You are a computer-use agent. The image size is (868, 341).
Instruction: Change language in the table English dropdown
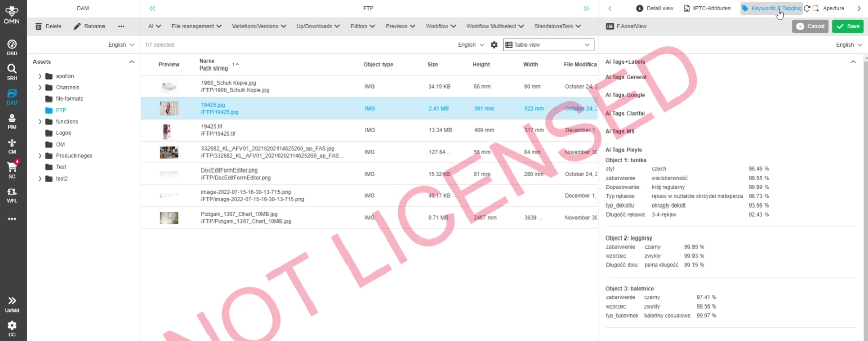click(x=471, y=45)
